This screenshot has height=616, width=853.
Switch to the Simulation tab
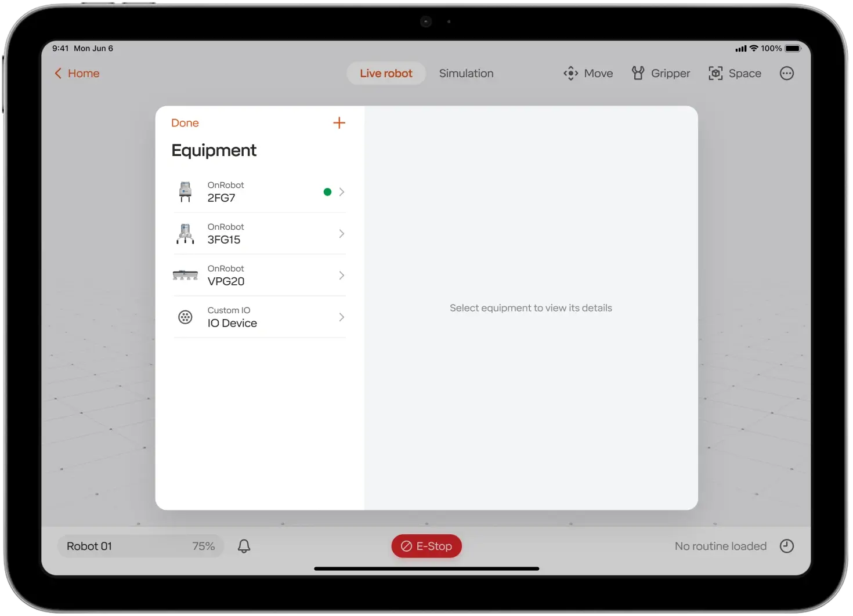[466, 74]
